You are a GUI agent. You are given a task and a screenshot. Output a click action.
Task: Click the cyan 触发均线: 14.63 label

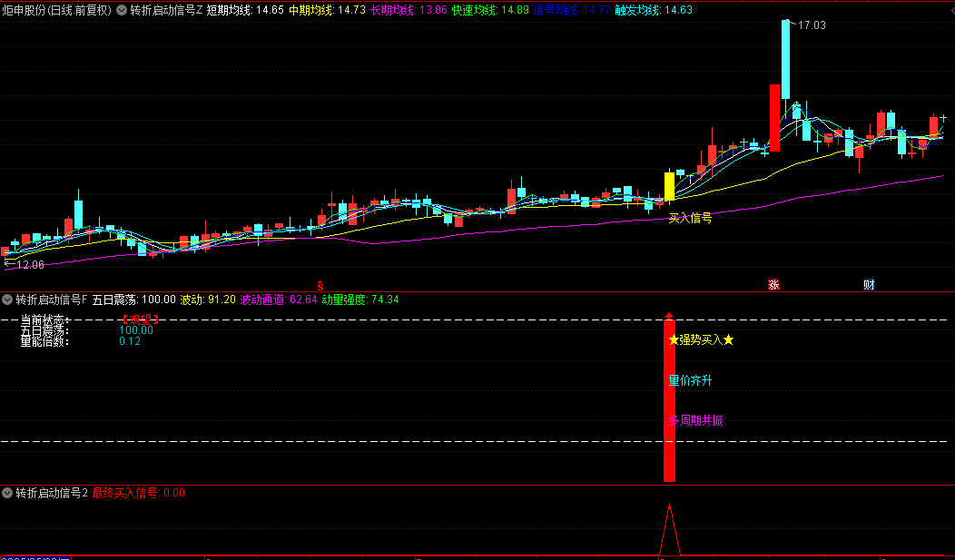(654, 10)
